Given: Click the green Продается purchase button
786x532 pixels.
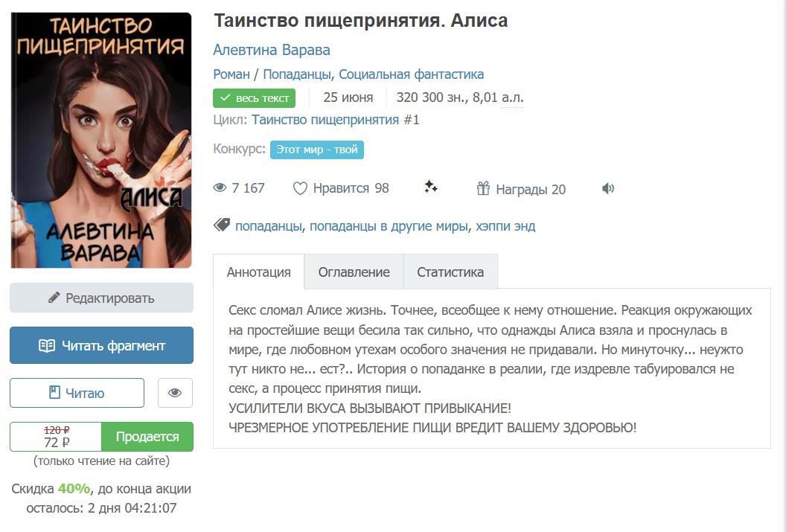Looking at the screenshot, I should click(147, 437).
